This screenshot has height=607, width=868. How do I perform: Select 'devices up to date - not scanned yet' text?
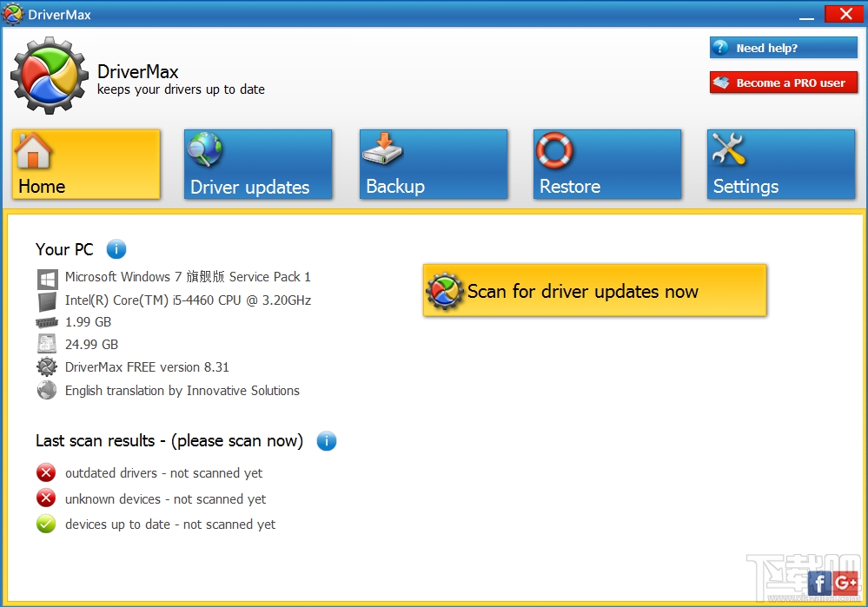click(x=170, y=524)
